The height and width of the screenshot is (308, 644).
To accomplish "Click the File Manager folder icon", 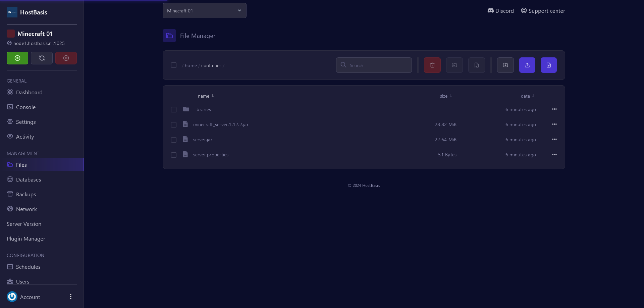I will point(169,36).
